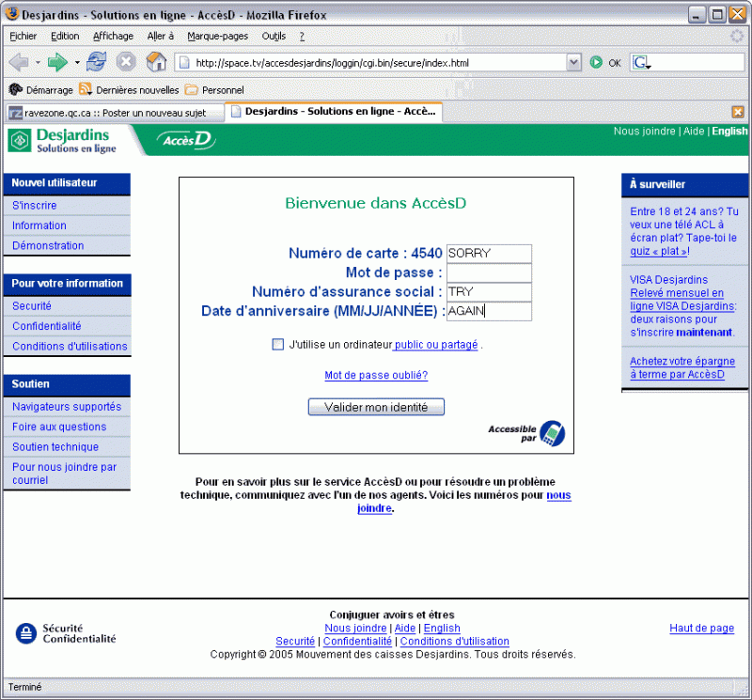Click S'inscrire in the sidebar
Image resolution: width=752 pixels, height=700 pixels.
coord(35,205)
